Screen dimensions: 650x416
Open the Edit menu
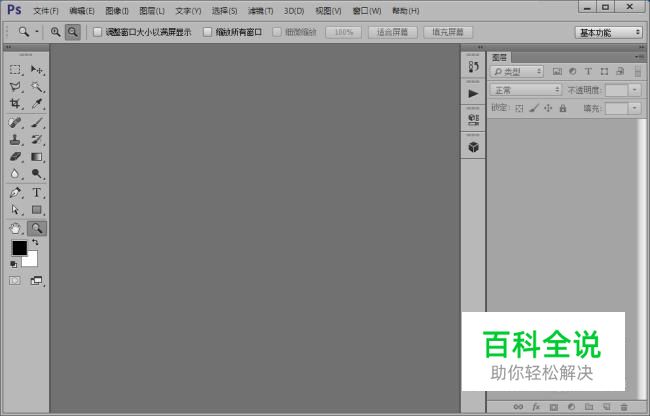[82, 11]
